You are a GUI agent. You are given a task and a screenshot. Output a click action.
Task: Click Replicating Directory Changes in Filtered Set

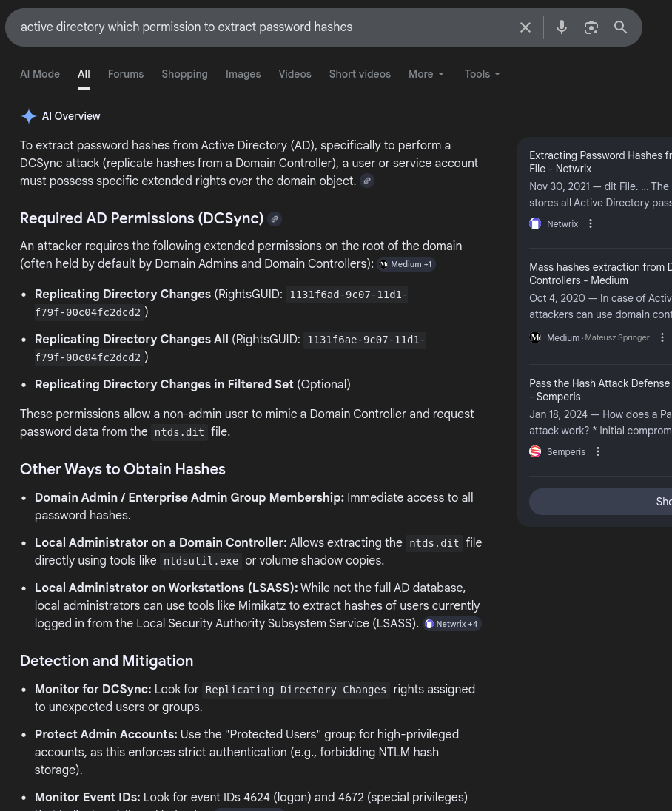click(164, 384)
